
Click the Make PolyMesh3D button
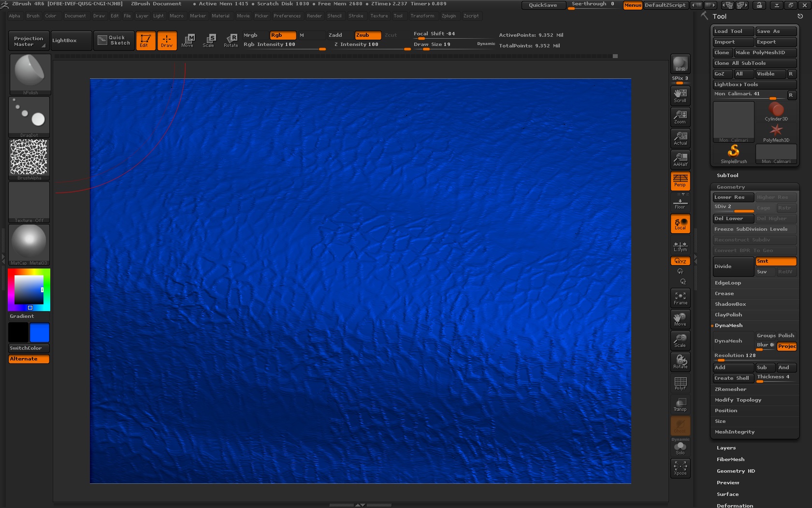tap(765, 53)
